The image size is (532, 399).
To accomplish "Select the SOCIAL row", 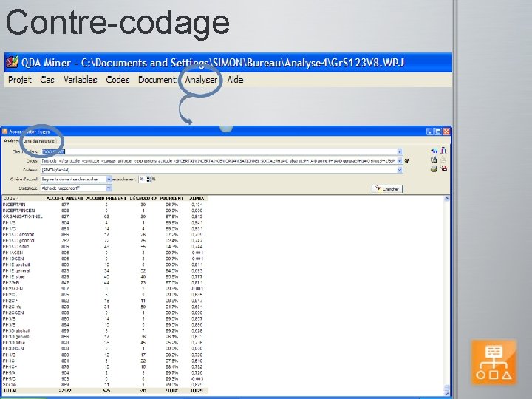I will pos(105,385).
